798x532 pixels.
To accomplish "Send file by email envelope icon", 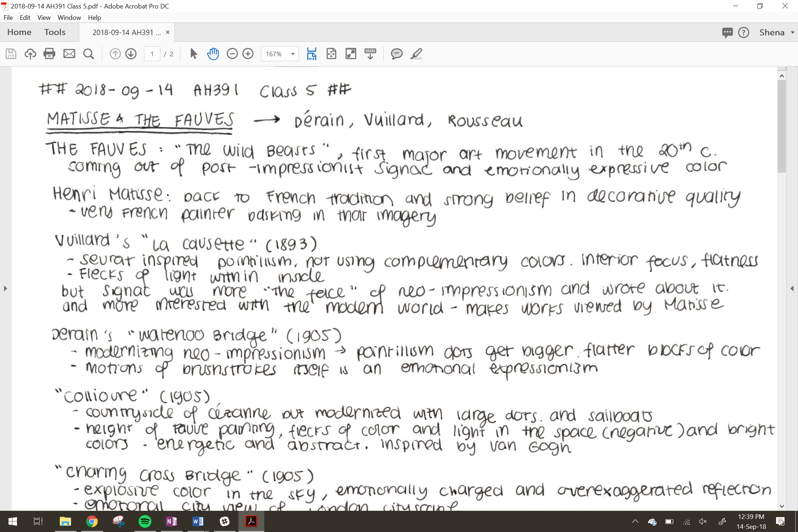I will (69, 54).
